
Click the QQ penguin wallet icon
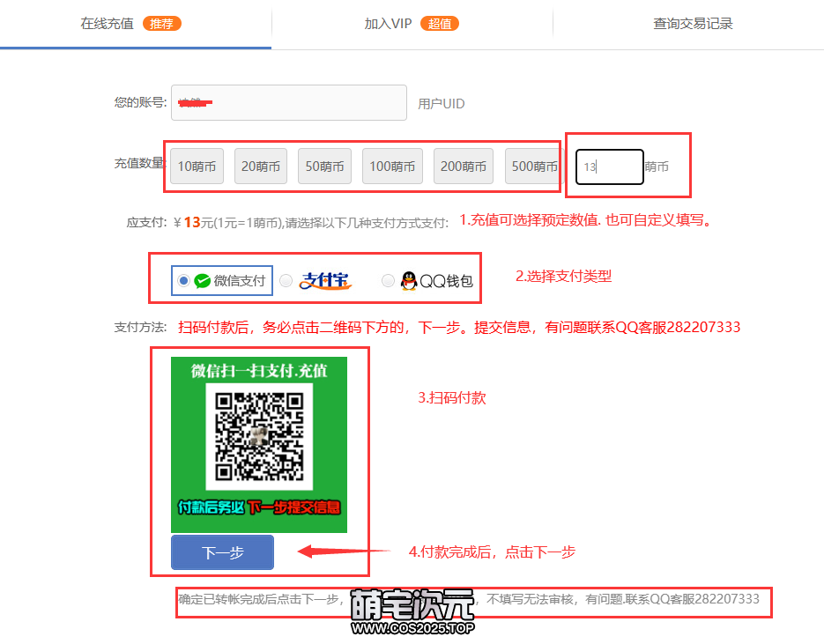click(409, 281)
